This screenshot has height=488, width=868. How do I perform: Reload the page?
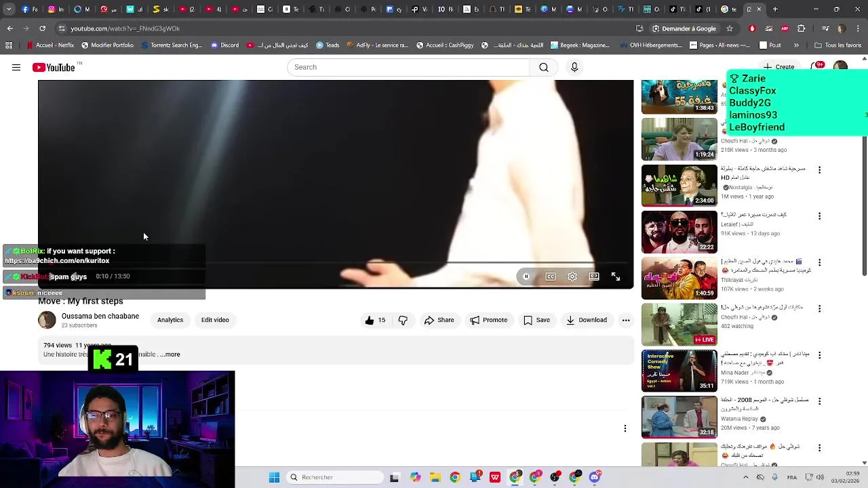tap(42, 28)
